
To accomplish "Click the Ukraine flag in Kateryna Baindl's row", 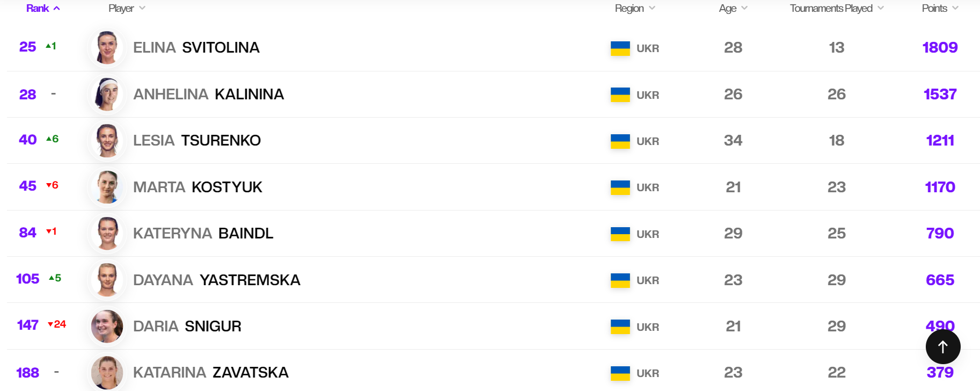I will (x=620, y=234).
